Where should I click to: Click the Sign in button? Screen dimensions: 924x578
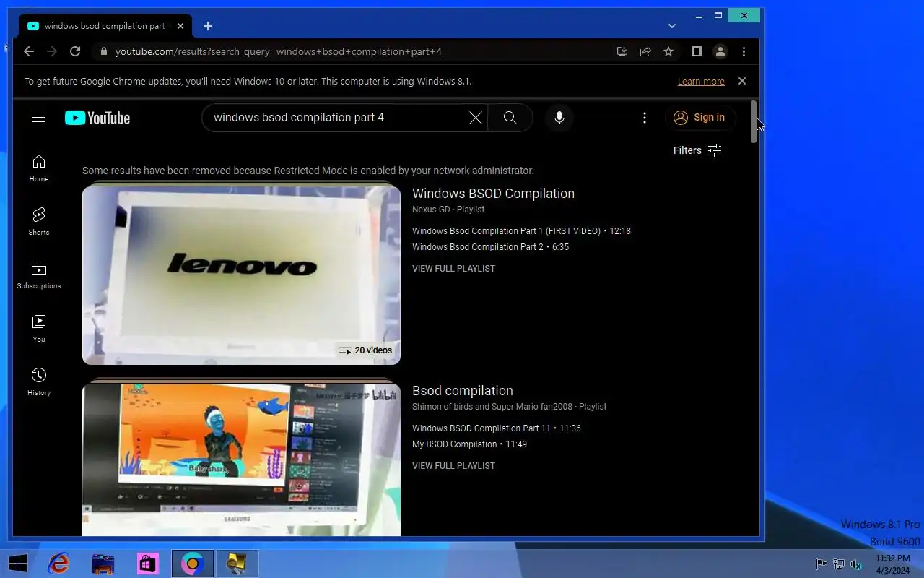click(699, 118)
